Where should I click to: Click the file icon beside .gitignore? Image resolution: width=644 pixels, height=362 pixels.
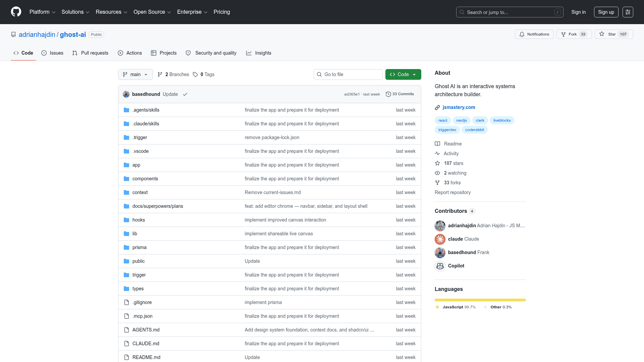point(126,302)
